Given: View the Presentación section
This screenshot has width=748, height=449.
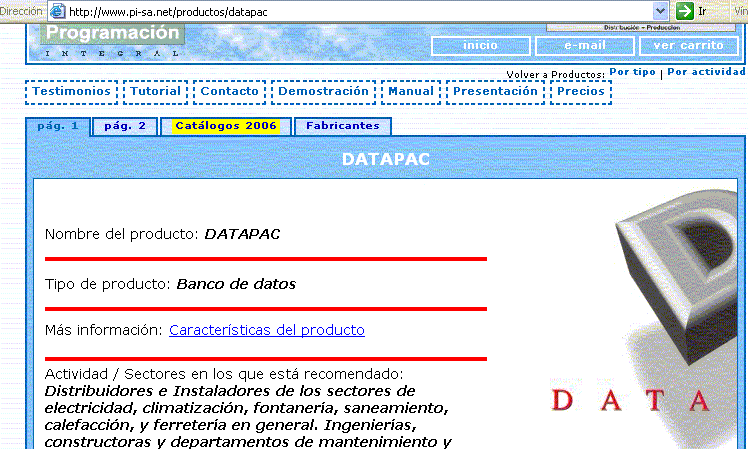Looking at the screenshot, I should pyautogui.click(x=495, y=92).
